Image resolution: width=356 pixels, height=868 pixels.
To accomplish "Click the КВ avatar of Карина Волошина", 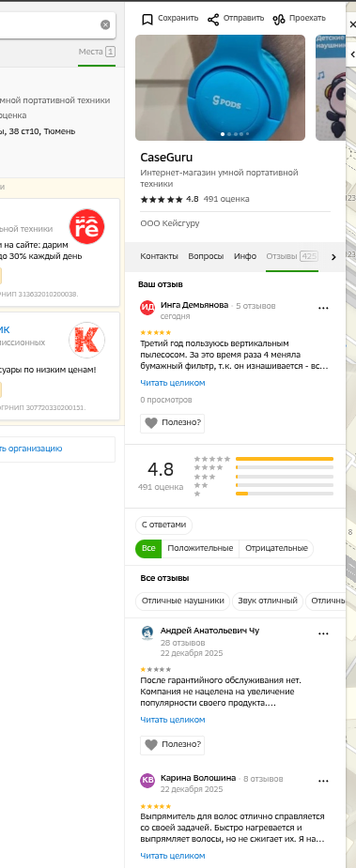I will point(147,781).
